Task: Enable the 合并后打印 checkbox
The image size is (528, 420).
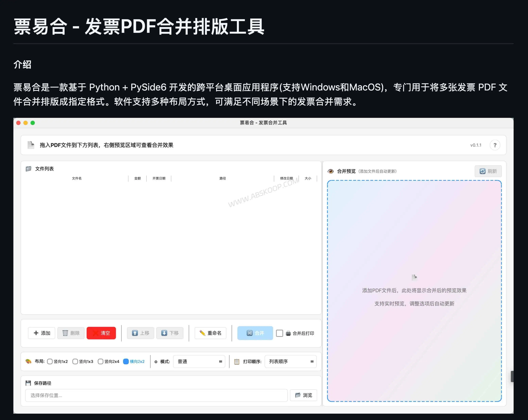Action: click(279, 333)
